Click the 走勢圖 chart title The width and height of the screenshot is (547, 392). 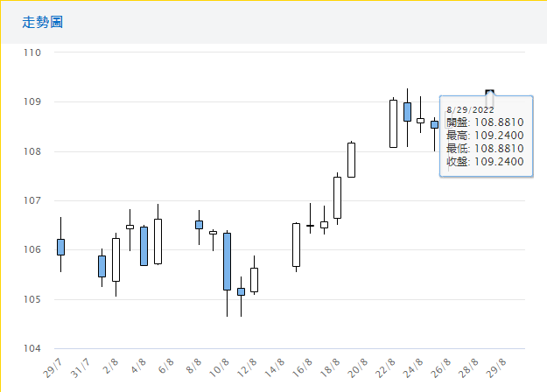pyautogui.click(x=43, y=22)
